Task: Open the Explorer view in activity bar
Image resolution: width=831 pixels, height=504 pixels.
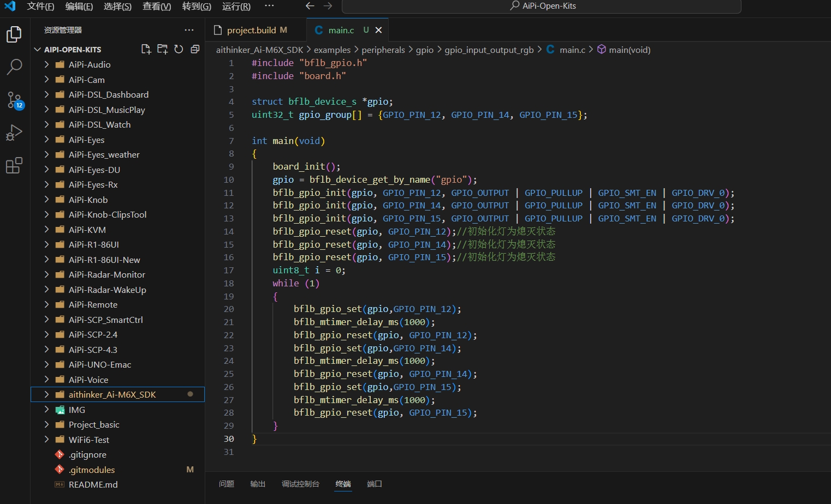Action: [x=14, y=34]
